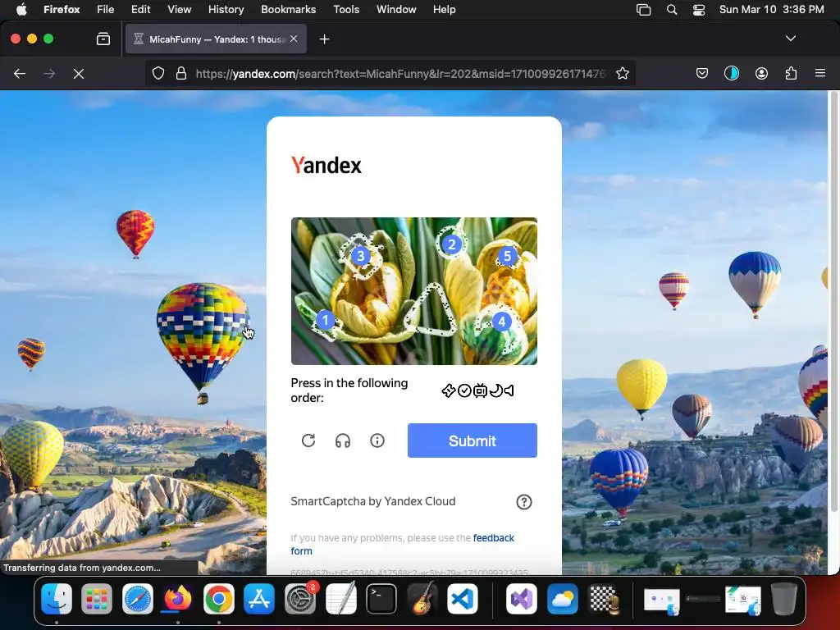Viewport: 840px width, 630px height.
Task: Bookmark this page with the star
Action: tap(622, 73)
